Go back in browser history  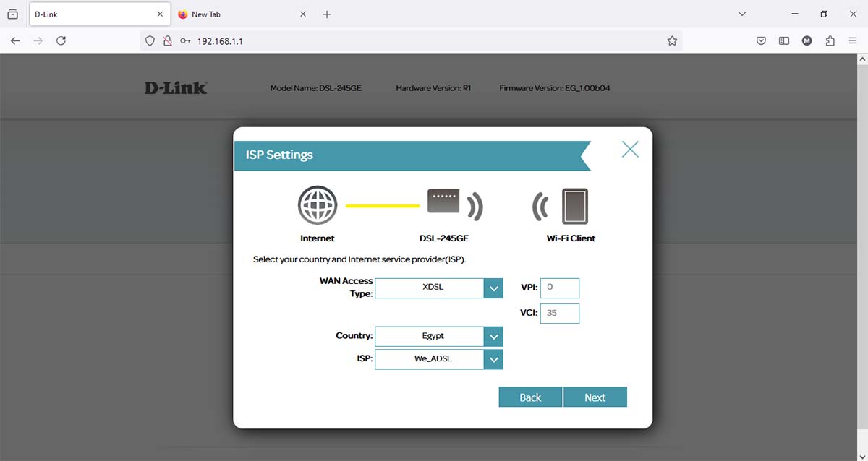coord(15,41)
